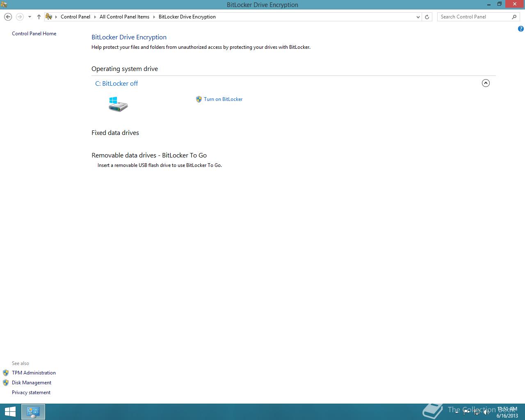The height and width of the screenshot is (420, 525).
Task: Click the volume speaker tray icon
Action: click(486, 412)
